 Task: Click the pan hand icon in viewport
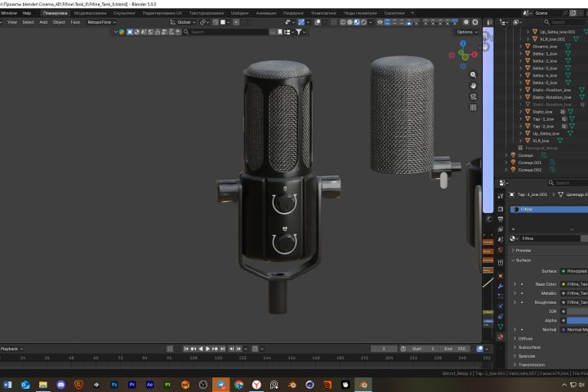(474, 85)
